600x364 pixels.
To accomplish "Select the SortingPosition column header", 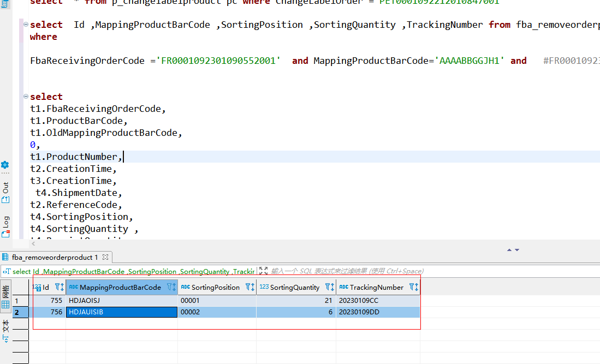I will click(x=217, y=287).
